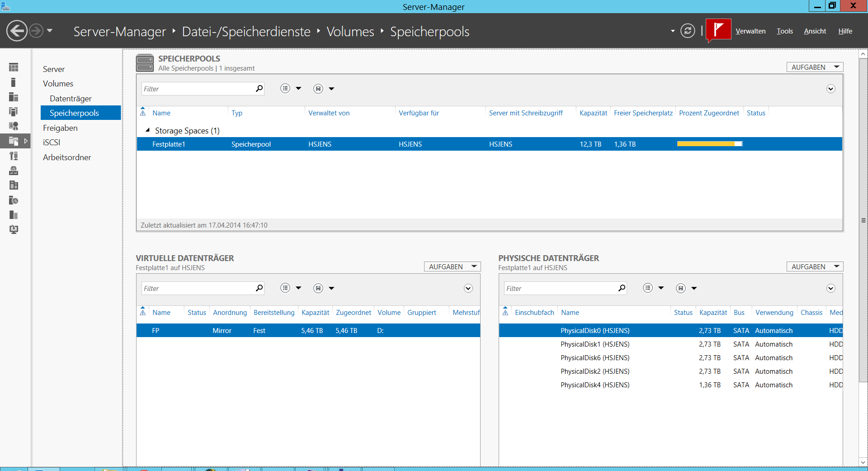Image resolution: width=868 pixels, height=471 pixels.
Task: Open the red Notifications flag
Action: pyautogui.click(x=718, y=30)
